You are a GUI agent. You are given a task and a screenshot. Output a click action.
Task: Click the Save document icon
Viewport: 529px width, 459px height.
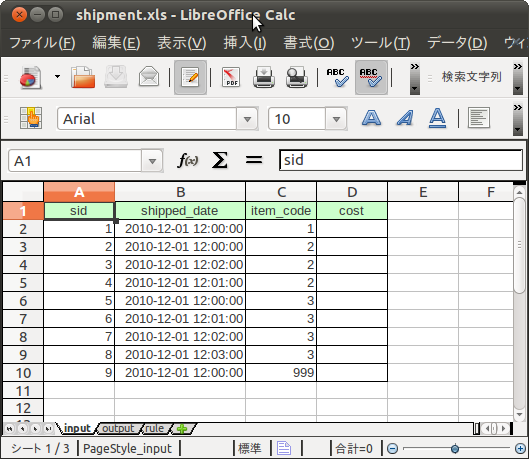[116, 78]
